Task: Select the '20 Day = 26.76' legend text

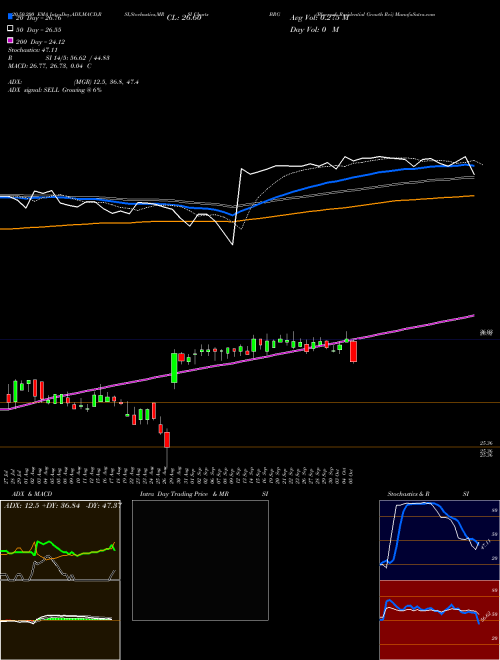Action: tap(38, 18)
